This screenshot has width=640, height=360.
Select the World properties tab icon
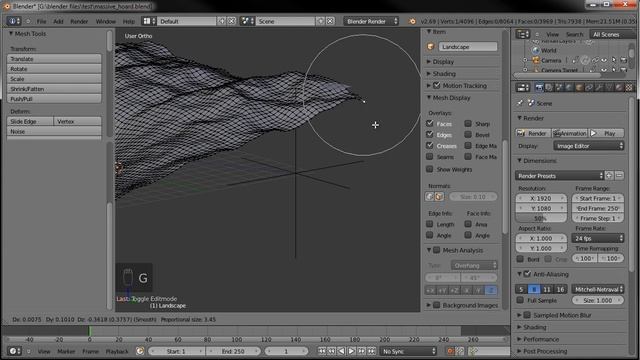pos(569,87)
